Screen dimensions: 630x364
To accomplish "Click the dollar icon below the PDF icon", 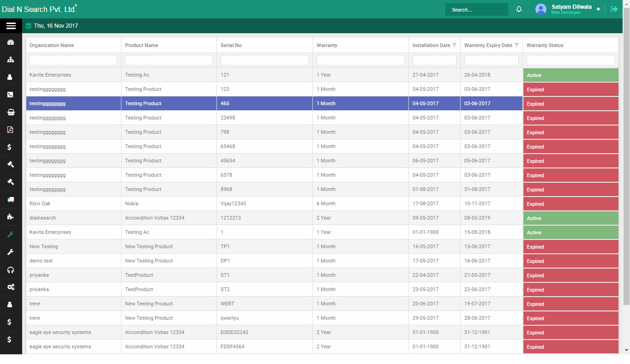I will 10,147.
